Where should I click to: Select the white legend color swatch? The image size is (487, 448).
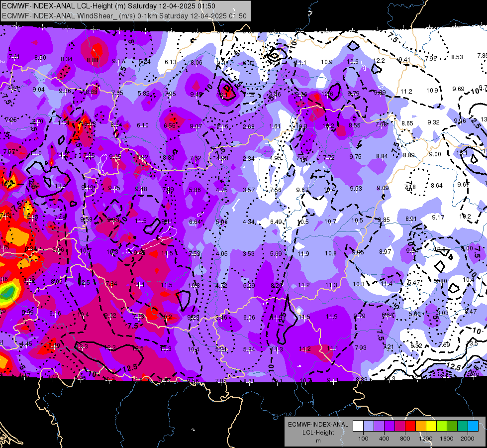pyautogui.click(x=358, y=426)
